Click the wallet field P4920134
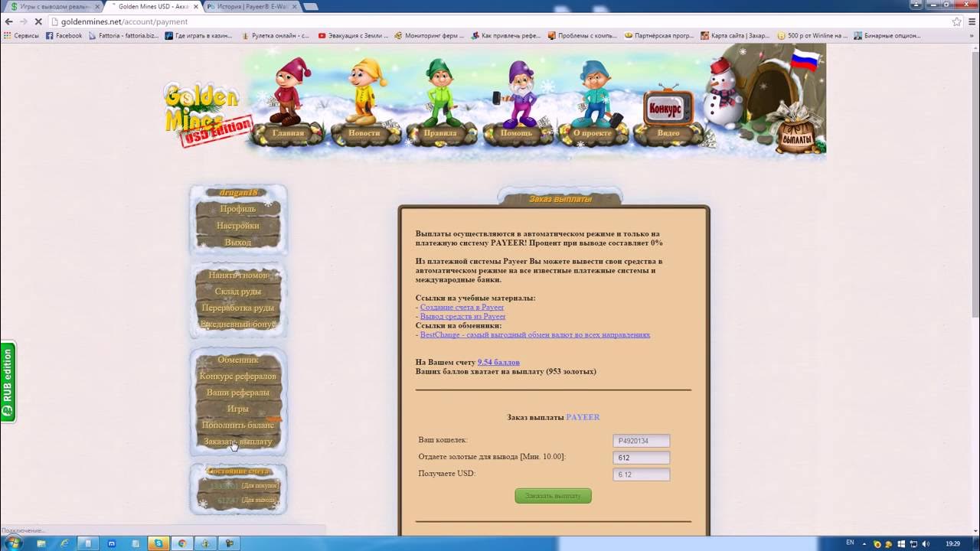This screenshot has height=551, width=980. tap(642, 441)
